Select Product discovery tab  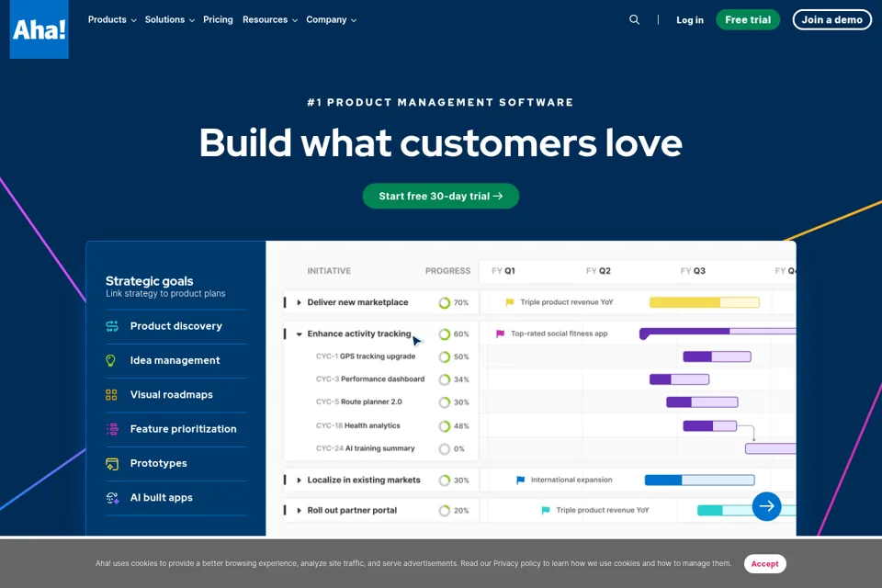click(x=175, y=326)
